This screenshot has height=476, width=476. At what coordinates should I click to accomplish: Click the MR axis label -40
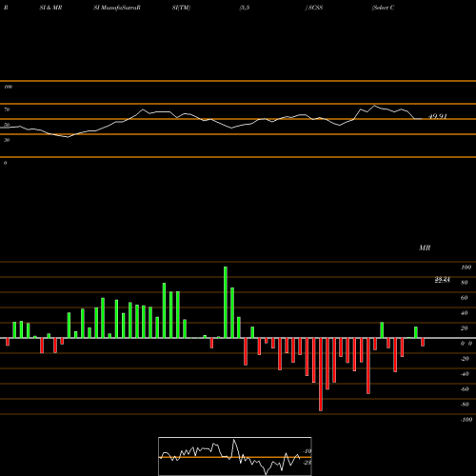click(465, 374)
